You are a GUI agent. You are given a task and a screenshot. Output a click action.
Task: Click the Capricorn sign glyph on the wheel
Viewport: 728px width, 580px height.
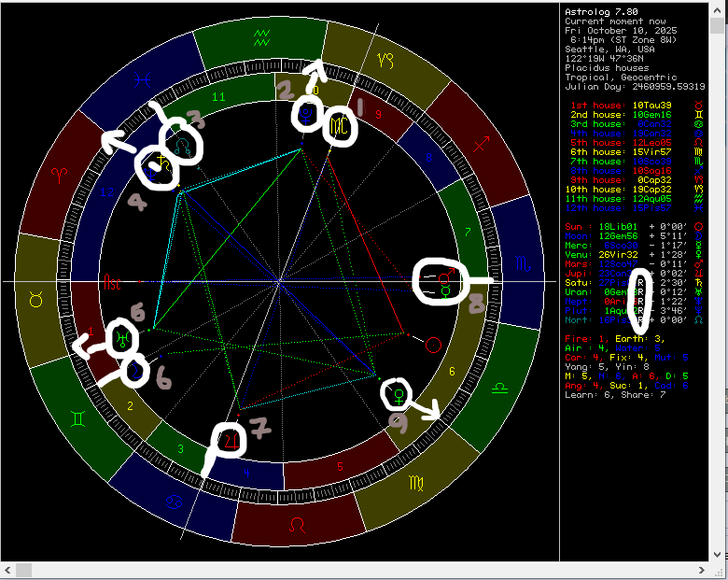point(385,59)
